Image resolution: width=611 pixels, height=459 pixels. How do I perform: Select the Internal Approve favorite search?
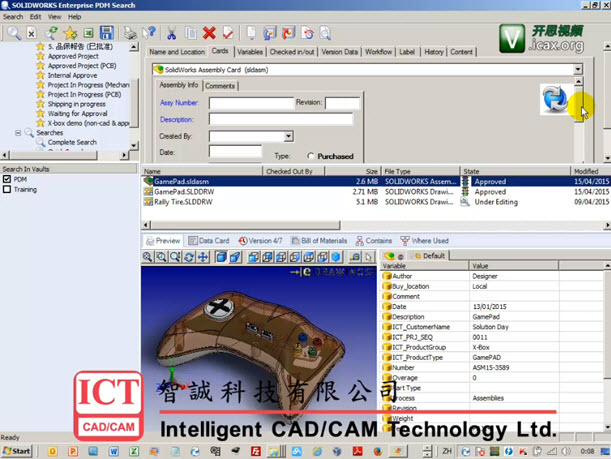click(72, 75)
